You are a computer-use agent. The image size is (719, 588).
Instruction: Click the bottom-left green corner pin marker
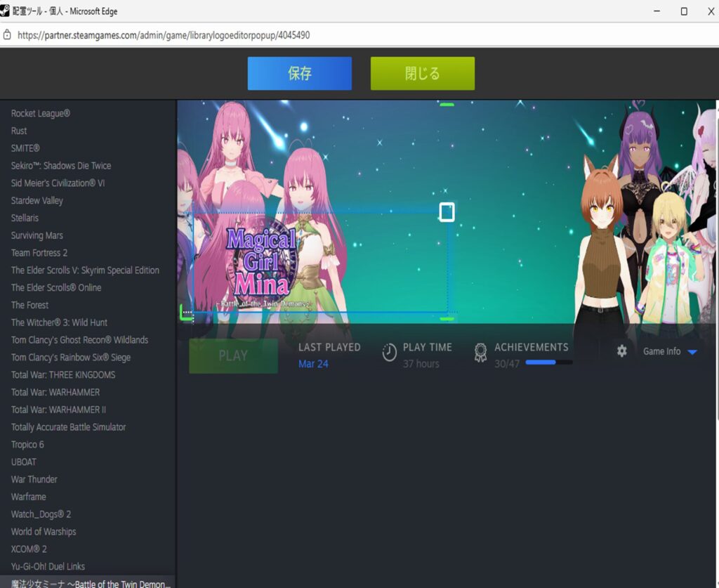[185, 313]
